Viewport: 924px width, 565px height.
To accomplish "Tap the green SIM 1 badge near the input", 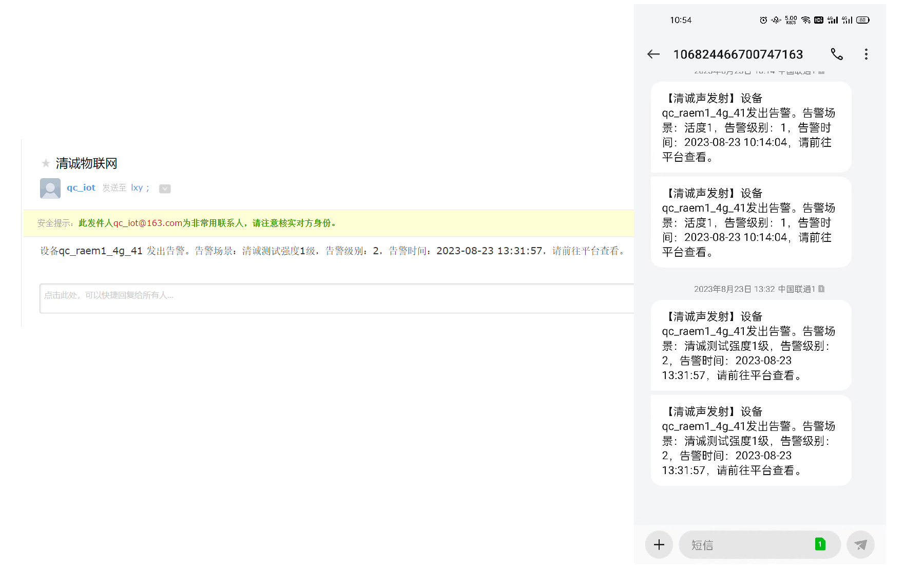I will tap(820, 544).
